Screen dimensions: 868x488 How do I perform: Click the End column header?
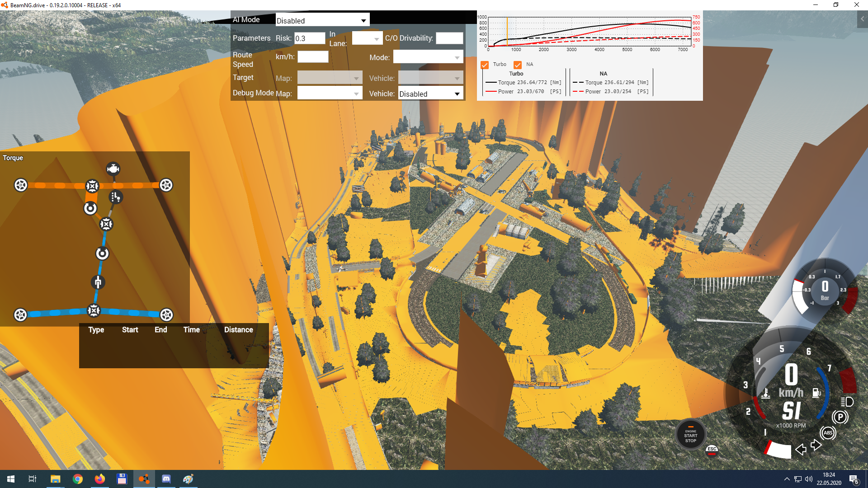click(160, 330)
